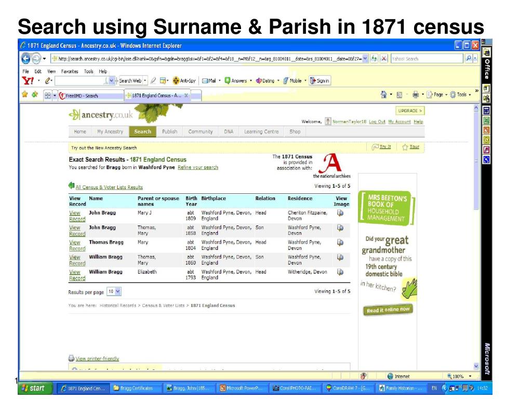View image for John Bragg born abt 1809

click(340, 213)
